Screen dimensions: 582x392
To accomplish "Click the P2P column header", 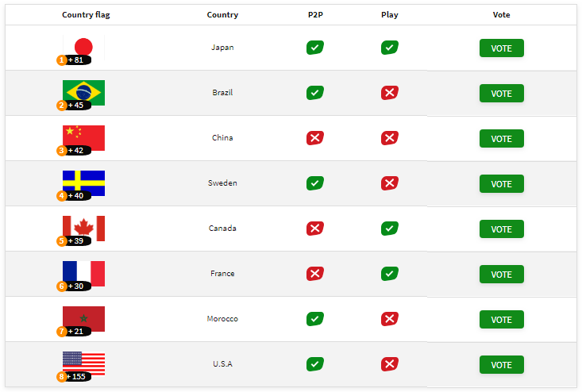I will 315,15.
